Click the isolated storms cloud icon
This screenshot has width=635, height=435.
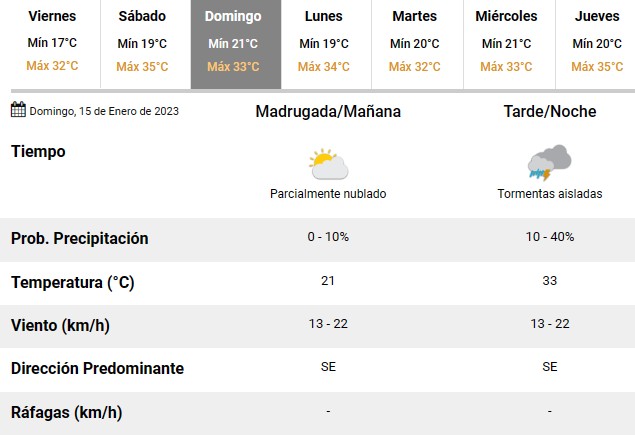click(x=550, y=163)
